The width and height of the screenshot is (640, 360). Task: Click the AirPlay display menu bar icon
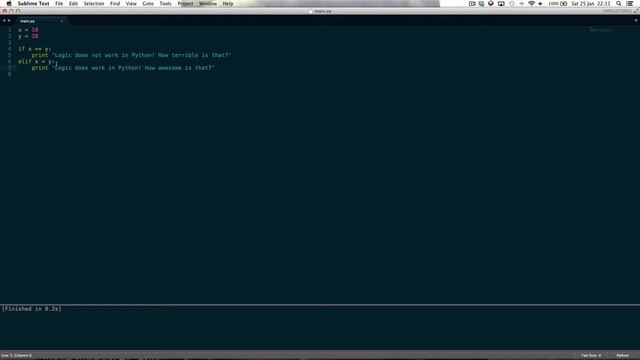click(501, 4)
